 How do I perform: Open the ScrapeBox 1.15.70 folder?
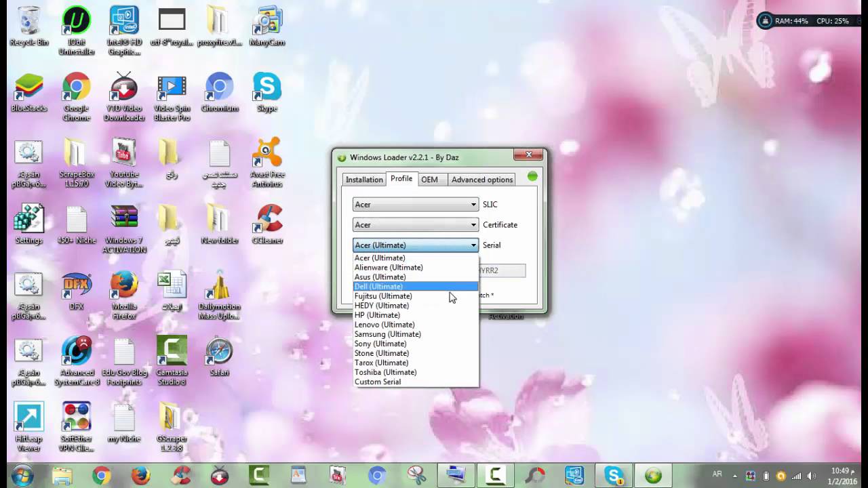(76, 163)
